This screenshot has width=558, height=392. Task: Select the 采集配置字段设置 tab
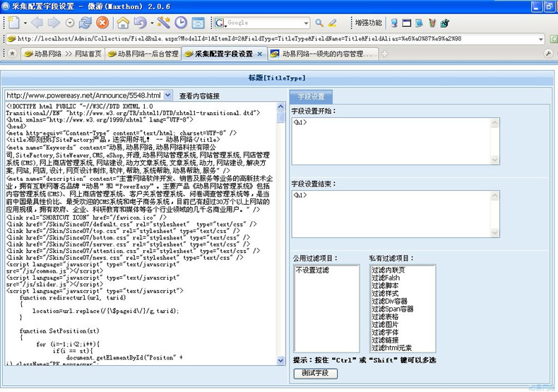pos(224,54)
